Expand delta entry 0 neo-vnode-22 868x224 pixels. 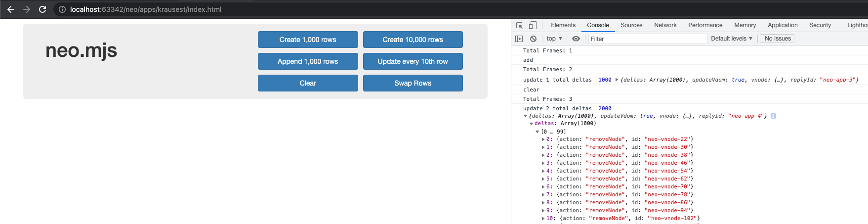pyautogui.click(x=543, y=139)
